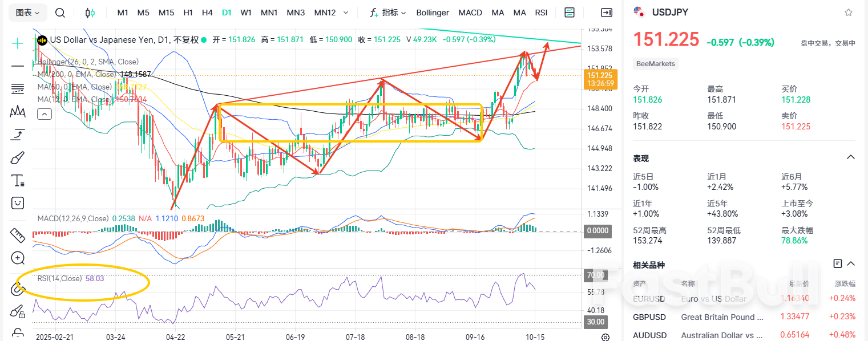Collapse the indicator legend arrow button
The height and width of the screenshot is (341, 868).
45,114
